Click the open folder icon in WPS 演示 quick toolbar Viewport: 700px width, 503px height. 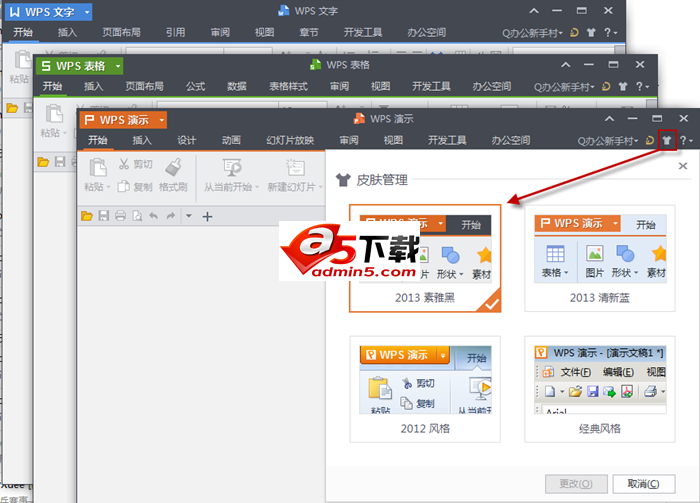pyautogui.click(x=87, y=216)
